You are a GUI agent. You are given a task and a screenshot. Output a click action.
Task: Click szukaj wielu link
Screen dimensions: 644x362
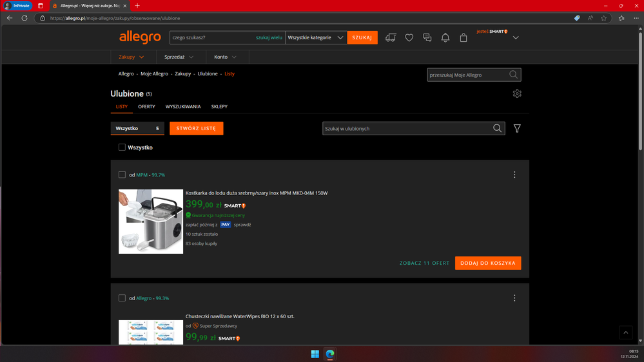tap(269, 37)
